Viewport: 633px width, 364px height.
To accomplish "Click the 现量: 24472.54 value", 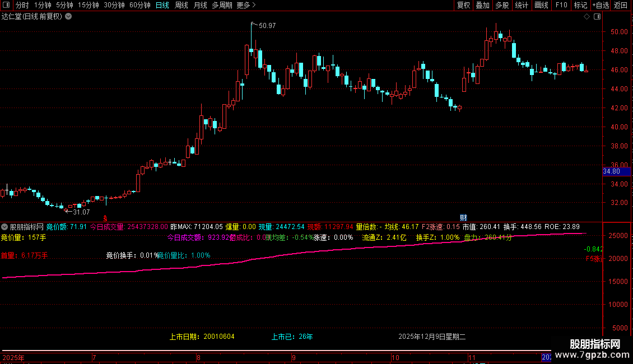I will coord(281,227).
